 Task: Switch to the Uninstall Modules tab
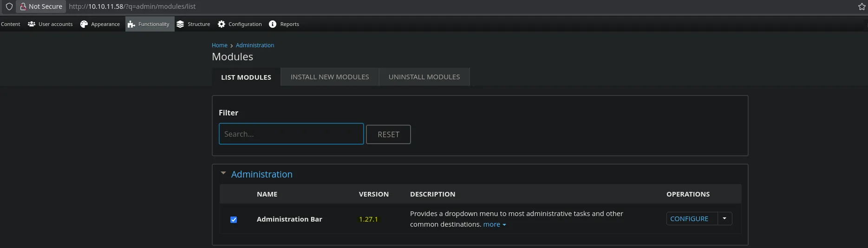pos(424,77)
